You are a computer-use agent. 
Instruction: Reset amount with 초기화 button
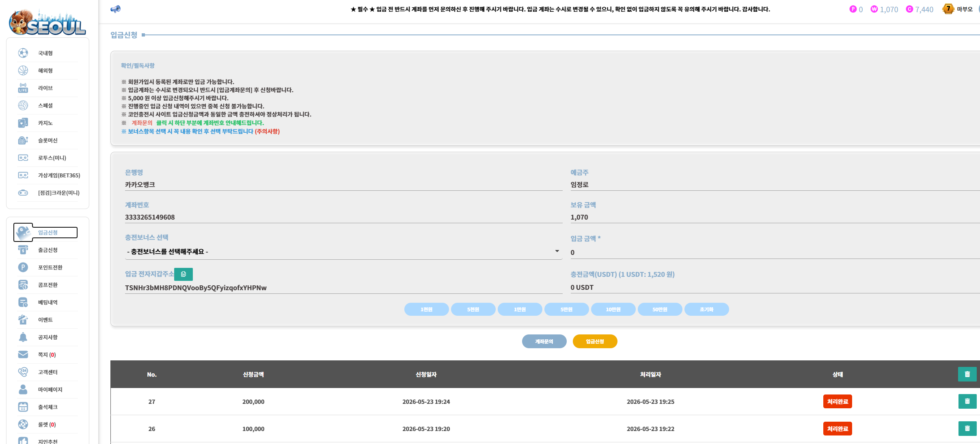(x=706, y=309)
